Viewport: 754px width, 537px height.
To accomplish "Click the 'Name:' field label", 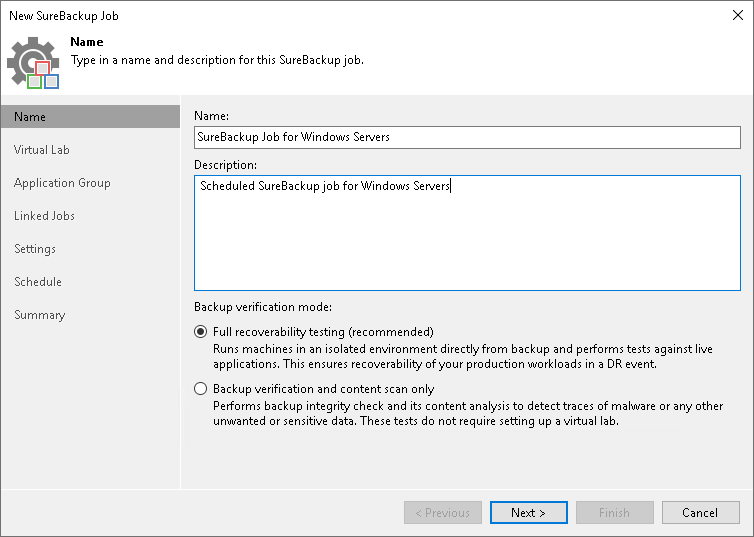I will tap(212, 116).
